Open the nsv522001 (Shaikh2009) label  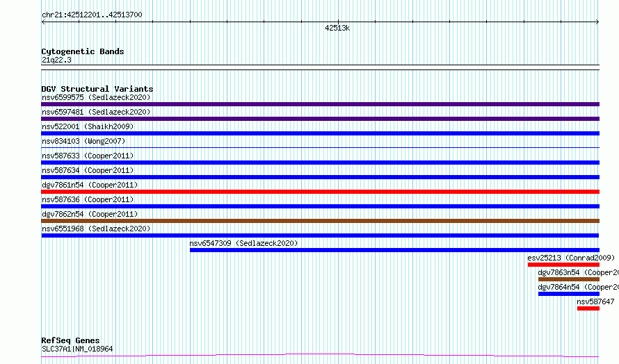point(88,126)
